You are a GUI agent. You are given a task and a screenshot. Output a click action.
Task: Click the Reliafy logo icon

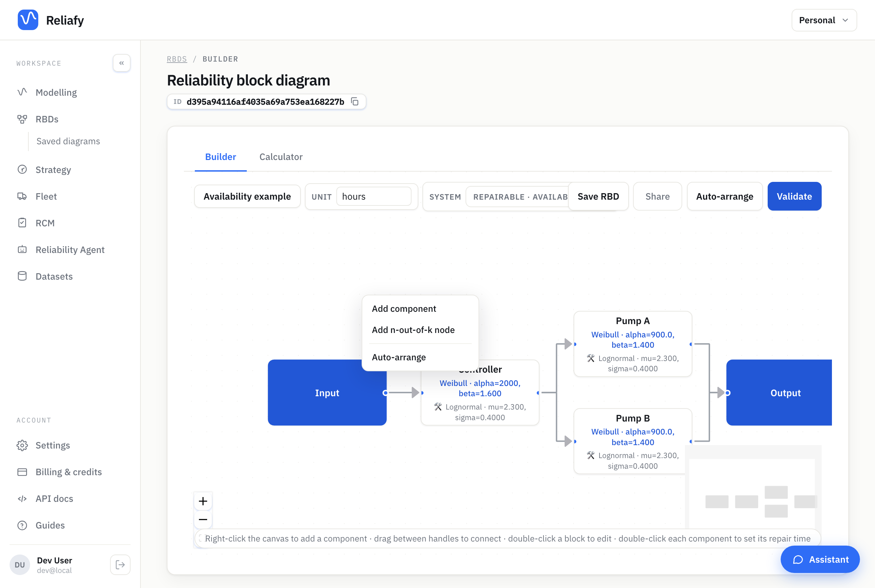(x=28, y=20)
